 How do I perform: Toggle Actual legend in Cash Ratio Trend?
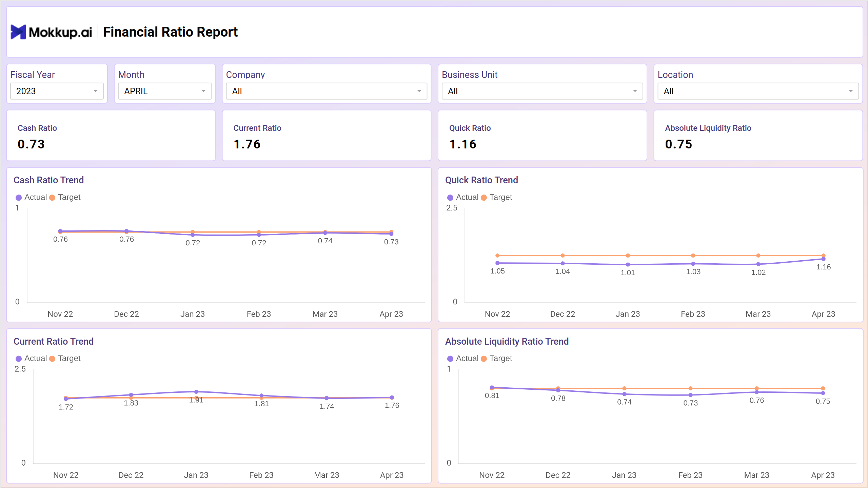click(x=31, y=197)
